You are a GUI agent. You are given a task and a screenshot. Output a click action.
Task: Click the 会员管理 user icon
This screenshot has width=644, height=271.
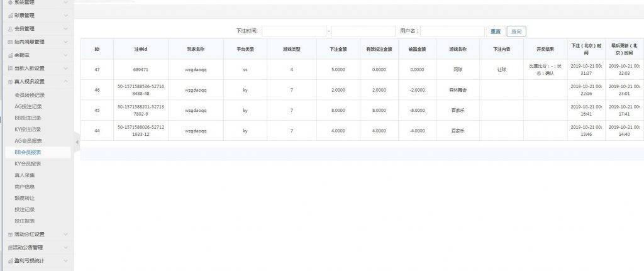[10, 28]
